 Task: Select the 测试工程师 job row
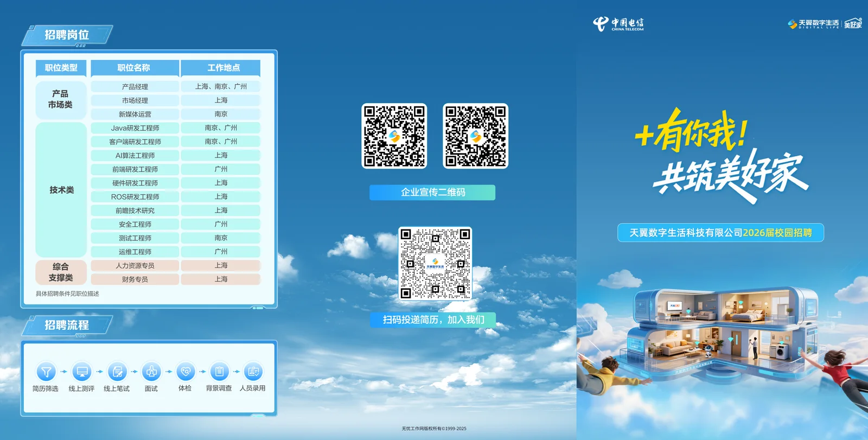[176, 238]
